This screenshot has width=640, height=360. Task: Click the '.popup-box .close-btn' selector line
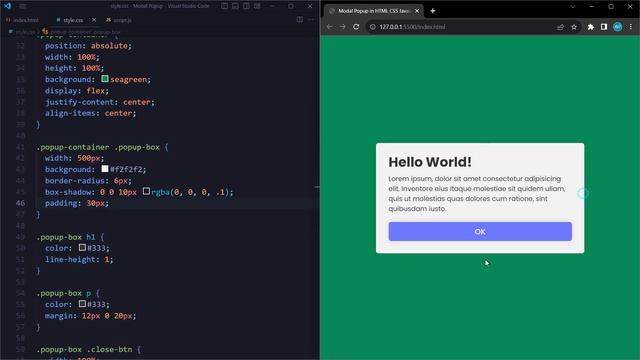click(x=89, y=349)
